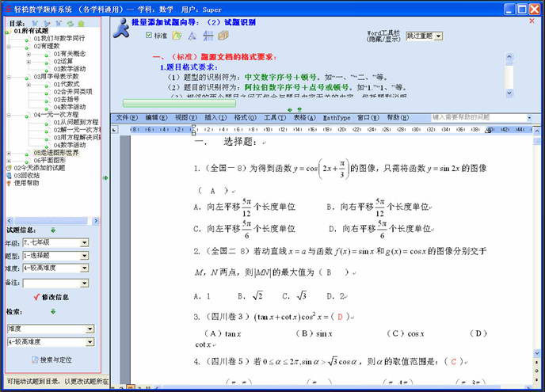Collapse the 03用字母表示数 tree node
This screenshot has width=545, height=392.
[9, 77]
